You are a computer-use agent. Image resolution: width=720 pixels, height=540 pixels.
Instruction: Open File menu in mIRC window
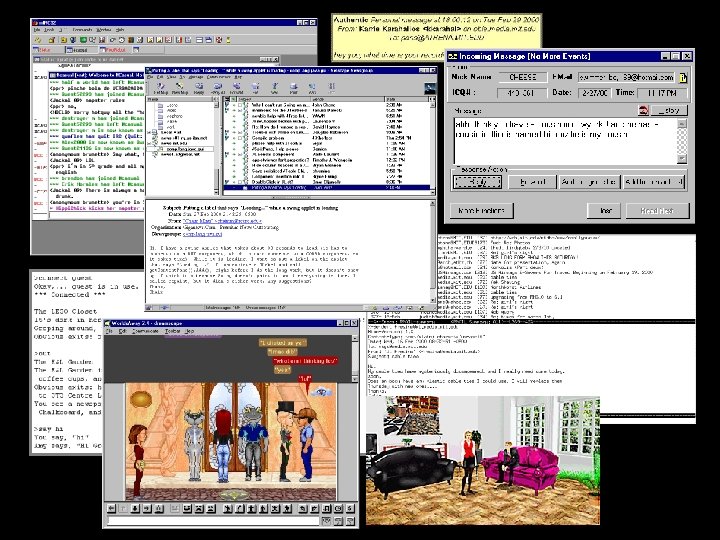(x=37, y=30)
